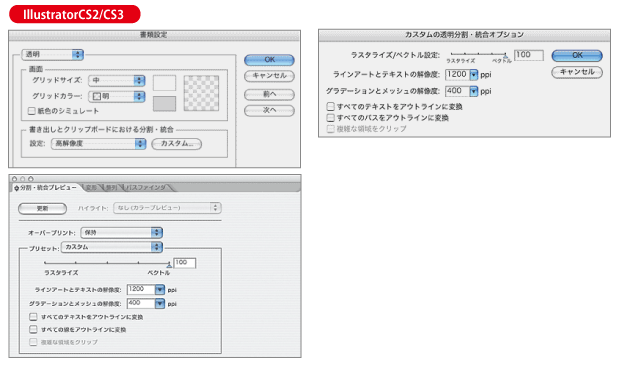Close the preview panel with red button
The height and width of the screenshot is (368, 622).
(15, 179)
